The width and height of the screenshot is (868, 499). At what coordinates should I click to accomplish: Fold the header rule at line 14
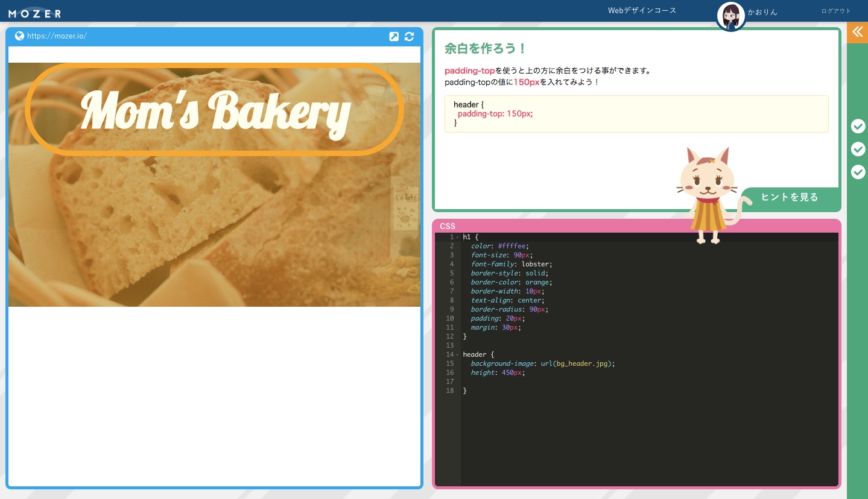457,355
